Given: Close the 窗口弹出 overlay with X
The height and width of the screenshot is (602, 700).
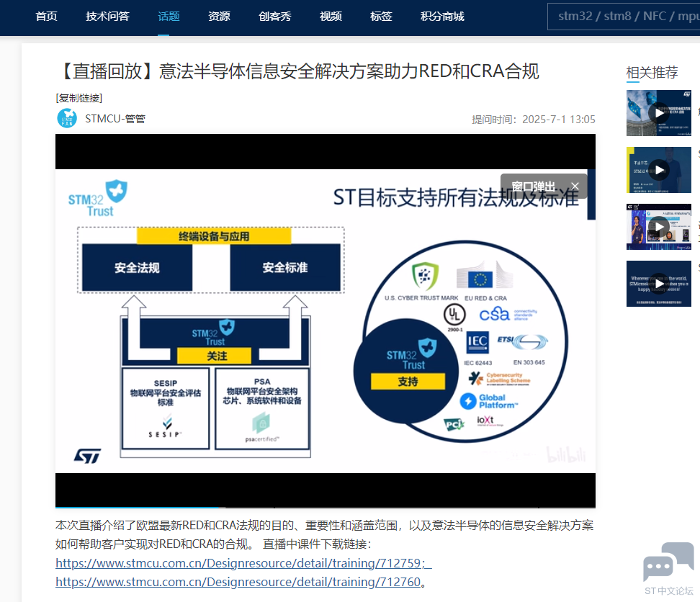Looking at the screenshot, I should click(575, 186).
